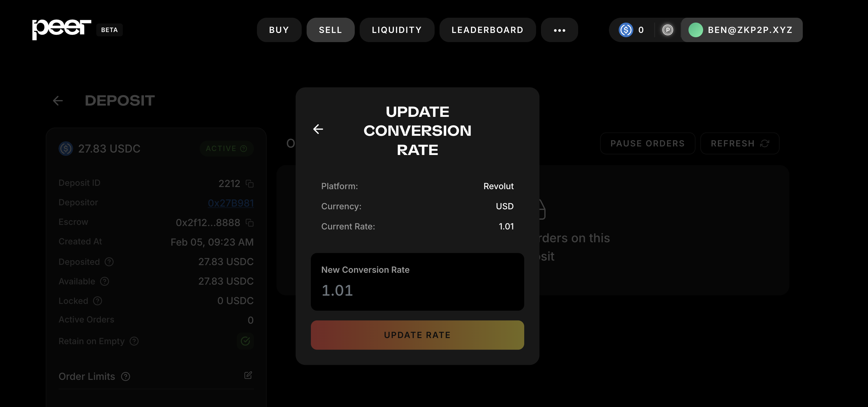Switch to the Buy tab
This screenshot has width=868, height=407.
tap(279, 30)
